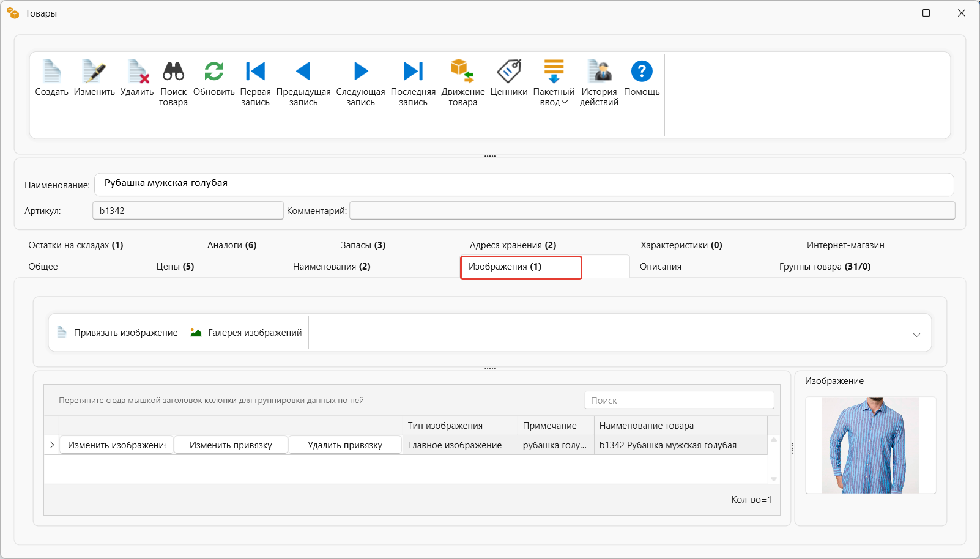The height and width of the screenshot is (559, 980).
Task: Switch to Наименования (2) tab
Action: pyautogui.click(x=332, y=267)
